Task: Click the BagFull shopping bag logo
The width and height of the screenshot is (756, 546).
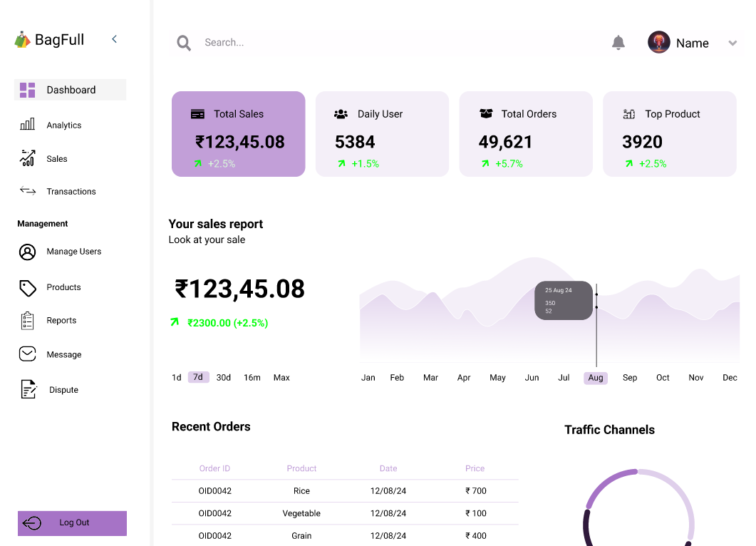Action: pos(22,39)
